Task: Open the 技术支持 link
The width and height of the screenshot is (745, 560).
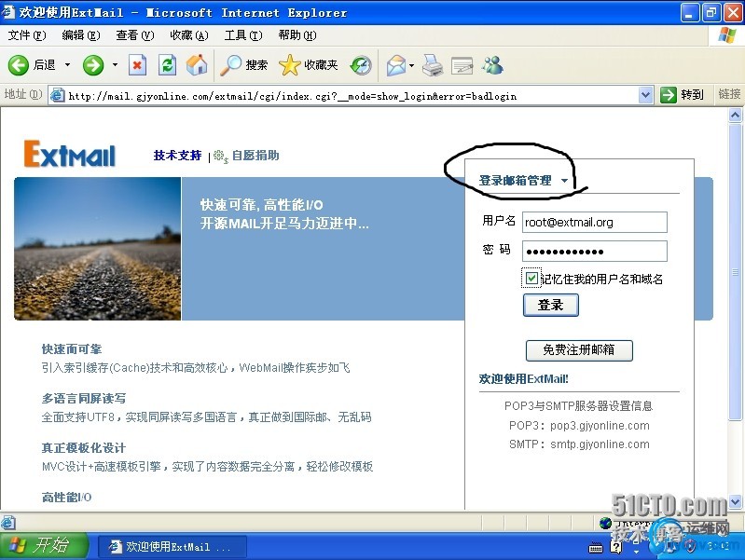Action: pos(177,156)
